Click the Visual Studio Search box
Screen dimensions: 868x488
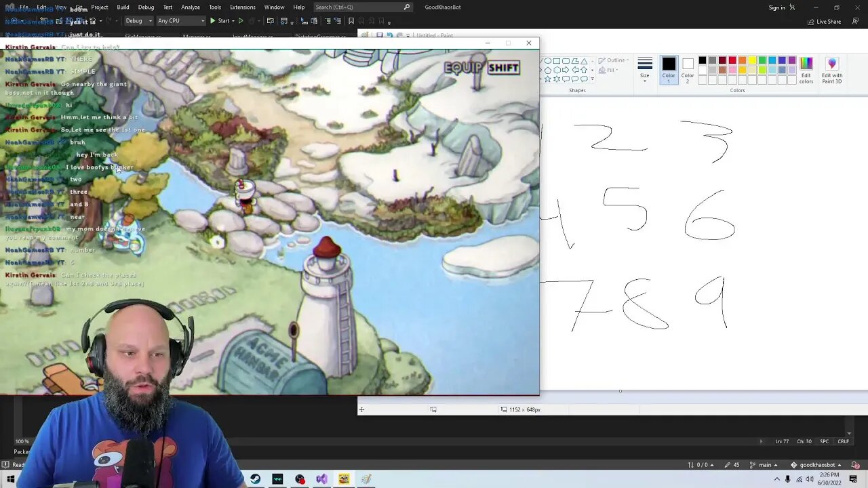click(x=362, y=7)
